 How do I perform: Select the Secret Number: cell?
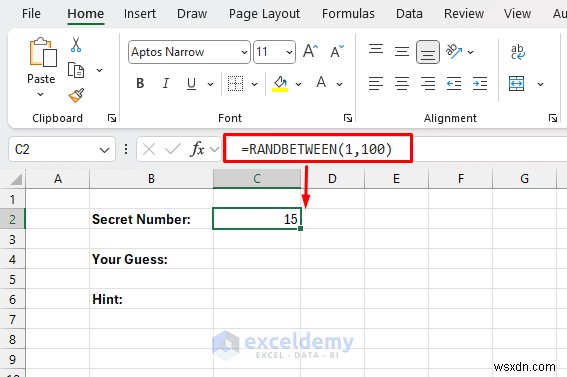click(151, 219)
